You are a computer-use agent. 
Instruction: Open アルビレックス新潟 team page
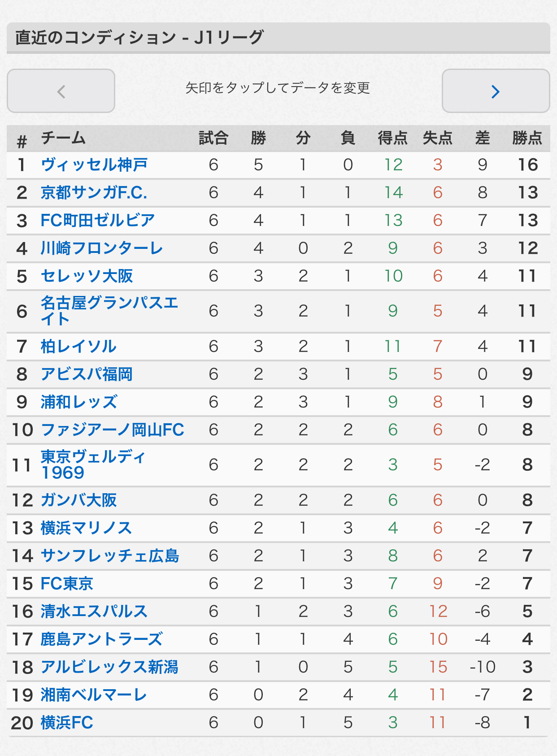[109, 667]
